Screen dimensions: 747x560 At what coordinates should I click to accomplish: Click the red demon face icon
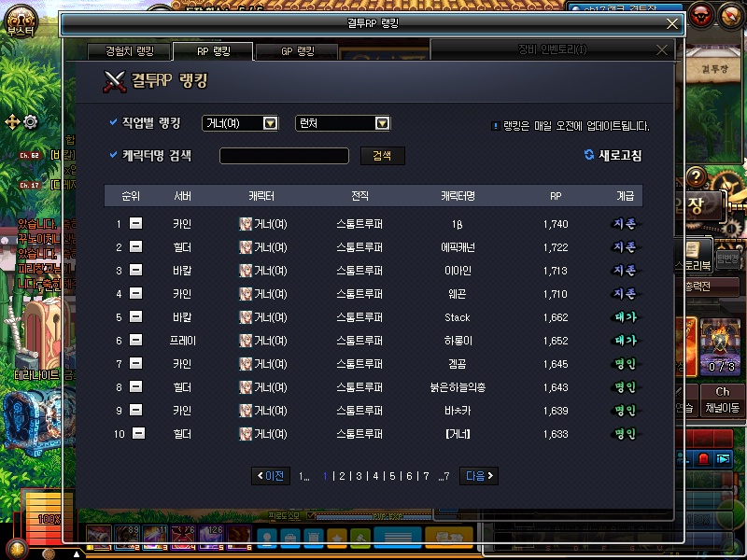click(x=703, y=14)
